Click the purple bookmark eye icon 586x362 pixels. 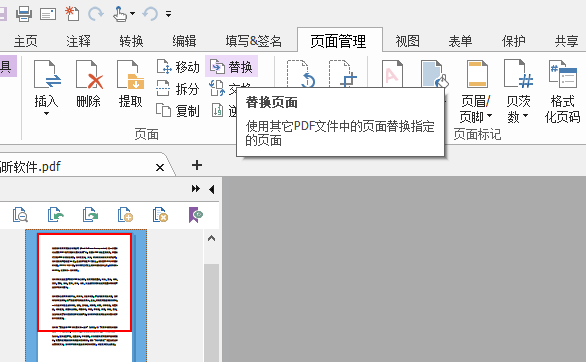click(x=195, y=215)
